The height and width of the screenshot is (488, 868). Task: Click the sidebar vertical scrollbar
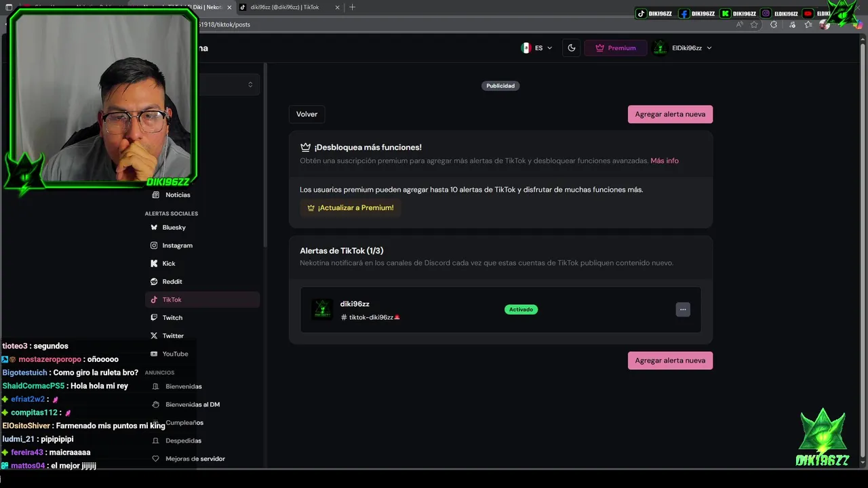265,156
